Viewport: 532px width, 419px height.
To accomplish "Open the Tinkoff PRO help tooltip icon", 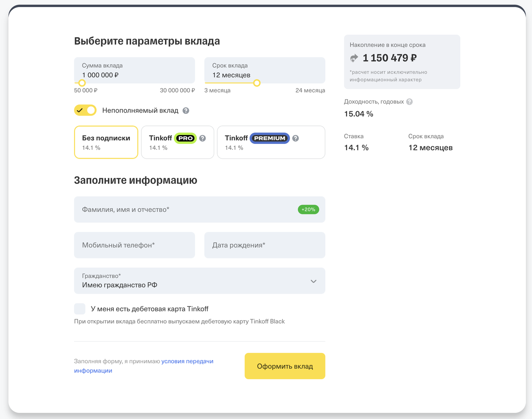I will pyautogui.click(x=203, y=138).
